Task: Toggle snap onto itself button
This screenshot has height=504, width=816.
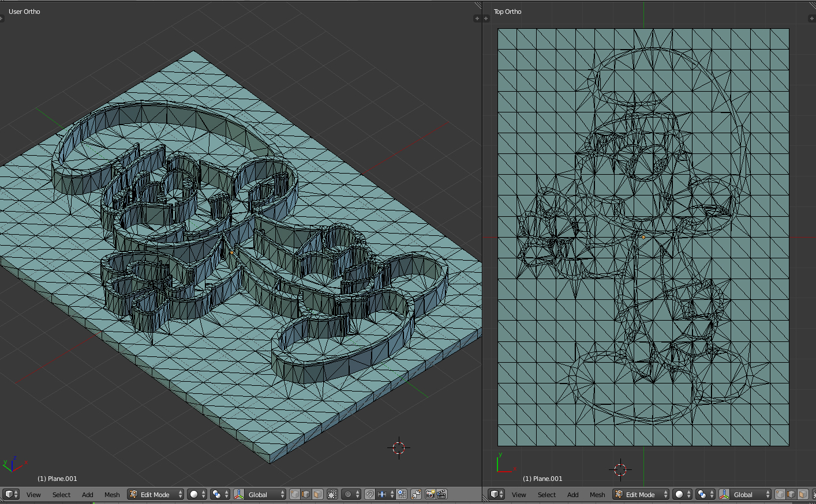Action: point(402,494)
